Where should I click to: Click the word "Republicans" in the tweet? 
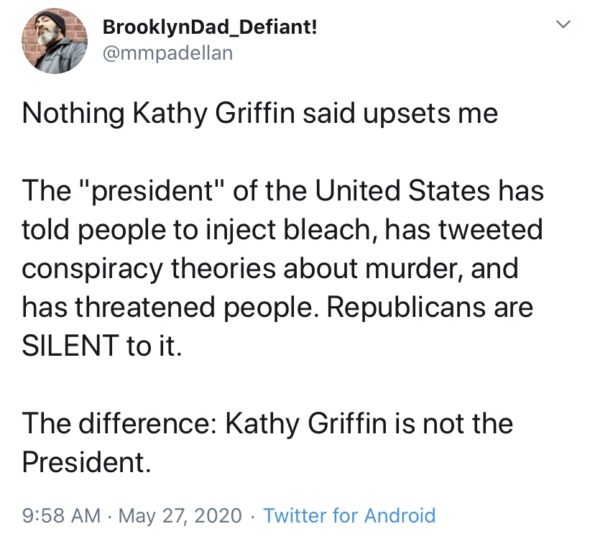click(406, 307)
